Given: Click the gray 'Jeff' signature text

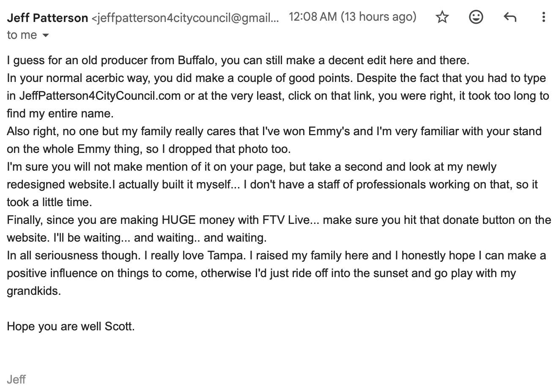Looking at the screenshot, I should click(x=16, y=379).
